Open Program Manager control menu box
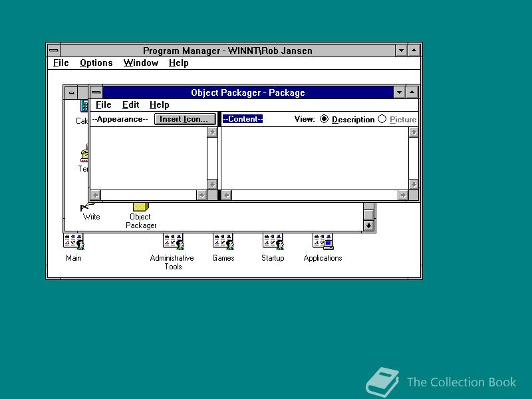The width and height of the screenshot is (532, 399). click(x=54, y=51)
